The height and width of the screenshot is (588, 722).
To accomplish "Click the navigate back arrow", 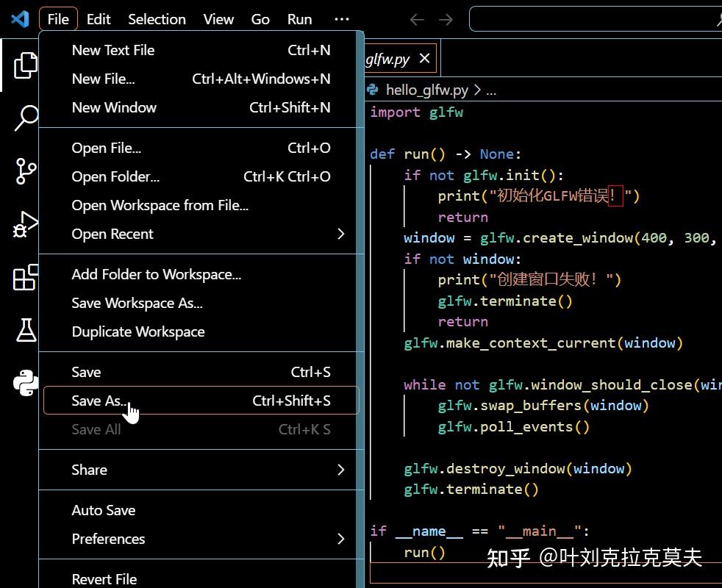I will coord(416,20).
